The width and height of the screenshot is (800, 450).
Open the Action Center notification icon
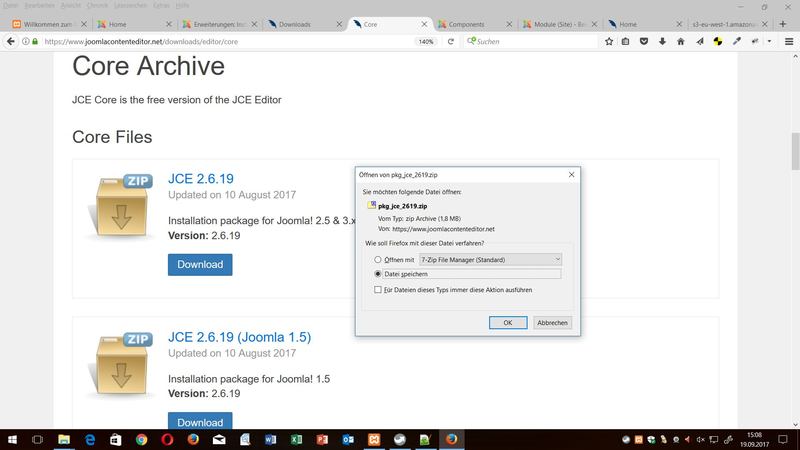click(783, 439)
